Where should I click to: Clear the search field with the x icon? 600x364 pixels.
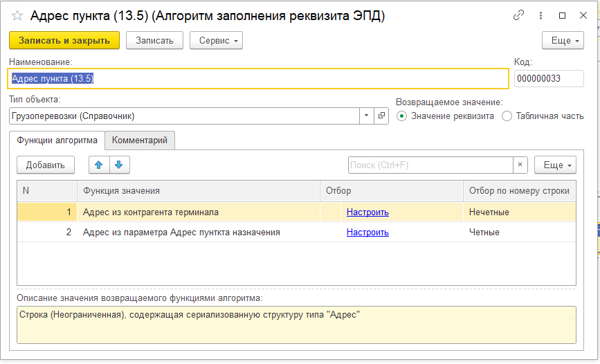(520, 165)
